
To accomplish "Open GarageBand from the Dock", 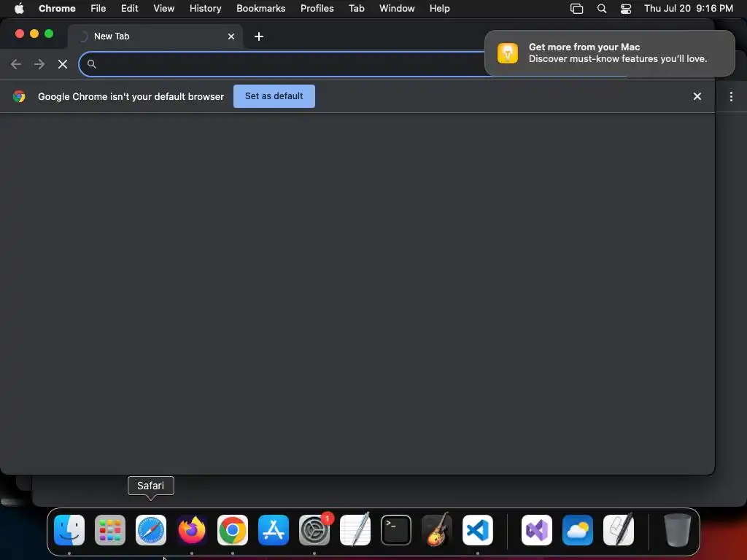I will [437, 530].
